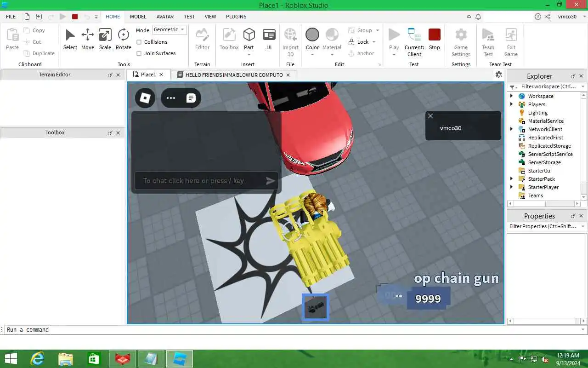Open the FILE menu
Viewport: 588px width, 368px height.
point(11,17)
